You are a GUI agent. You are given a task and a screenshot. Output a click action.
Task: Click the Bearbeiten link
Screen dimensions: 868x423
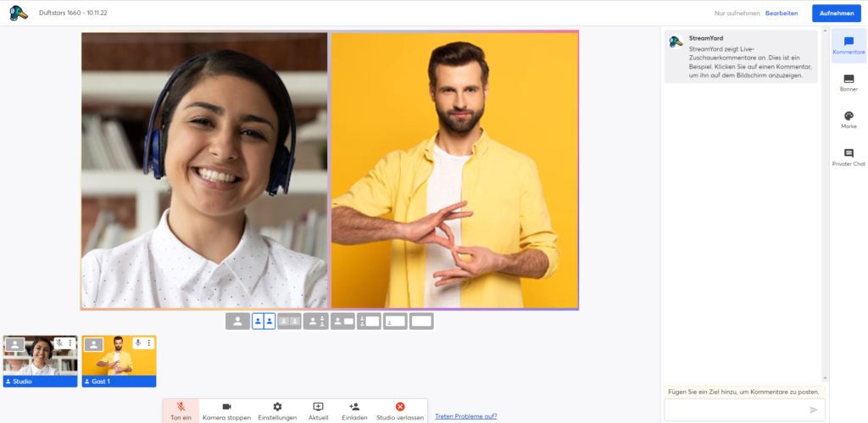[782, 14]
